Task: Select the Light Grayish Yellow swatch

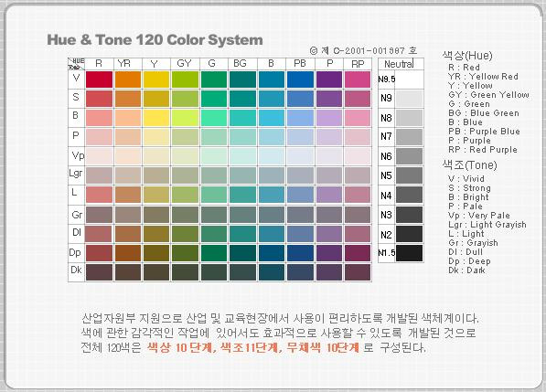Action: click(156, 175)
